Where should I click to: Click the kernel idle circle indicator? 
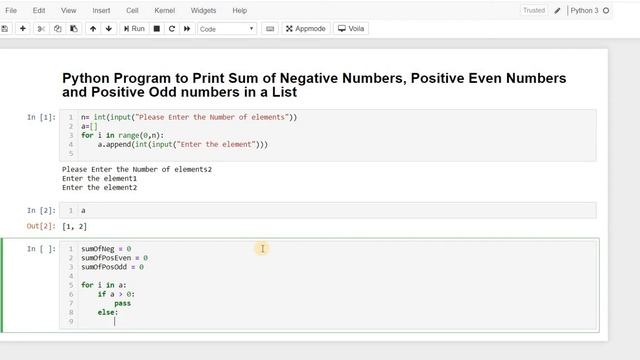tap(606, 11)
